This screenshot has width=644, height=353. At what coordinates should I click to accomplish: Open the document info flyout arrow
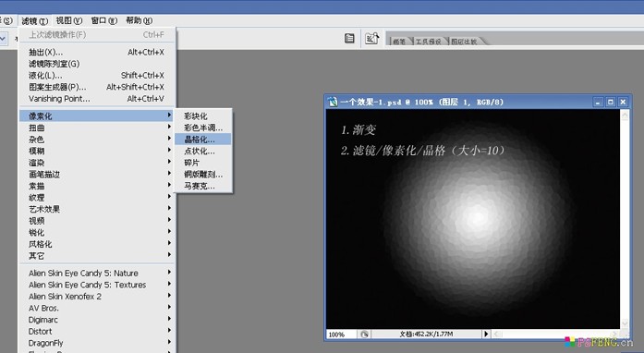(x=486, y=335)
